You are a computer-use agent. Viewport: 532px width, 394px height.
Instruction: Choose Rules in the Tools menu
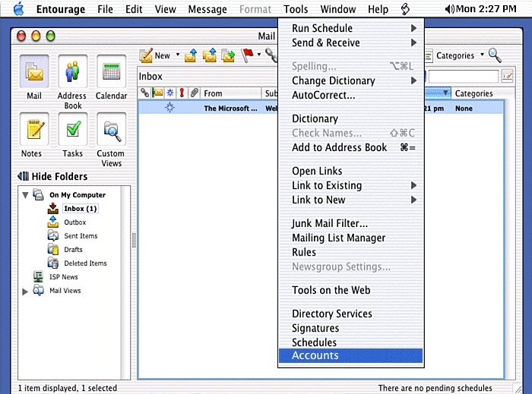(351, 252)
